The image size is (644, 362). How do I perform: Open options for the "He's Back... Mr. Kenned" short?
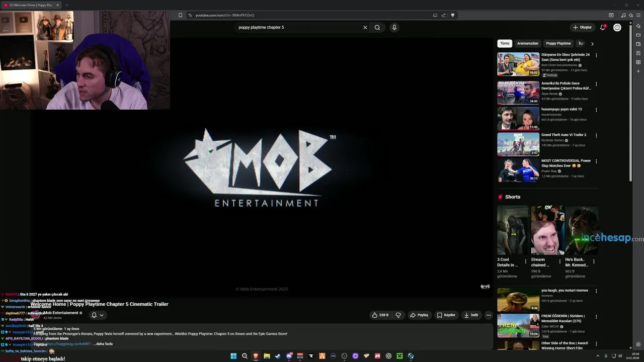click(x=594, y=261)
